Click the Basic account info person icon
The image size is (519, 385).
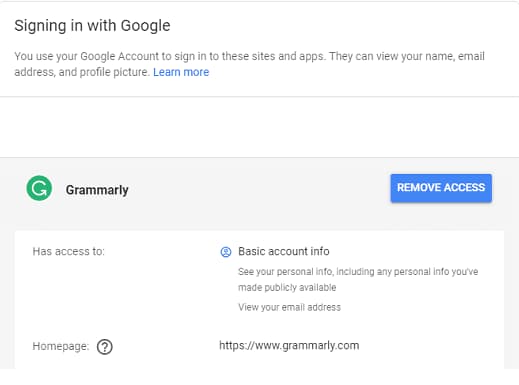226,252
